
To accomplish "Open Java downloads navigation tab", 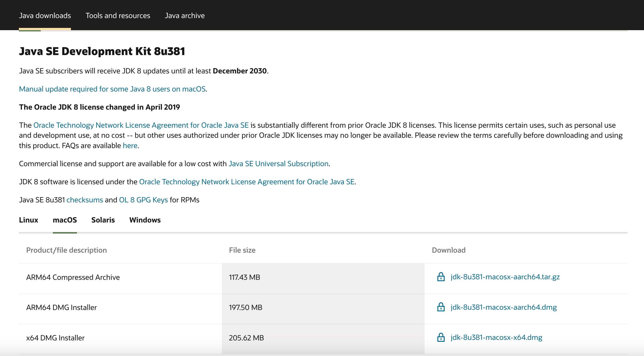I will coord(45,16).
